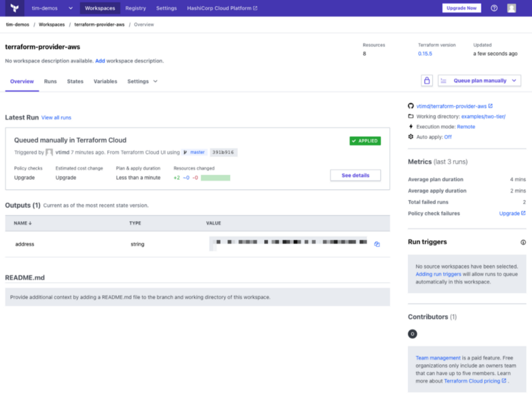Open Team management link
Image resolution: width=532 pixels, height=398 pixels.
(x=438, y=357)
